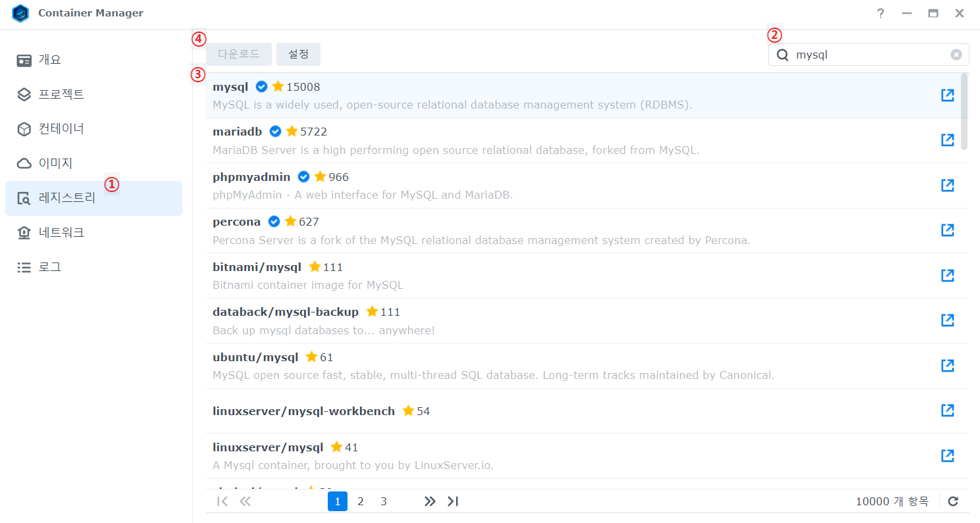980x523 pixels.
Task: Select the 레지스트리 sidebar item
Action: click(93, 198)
